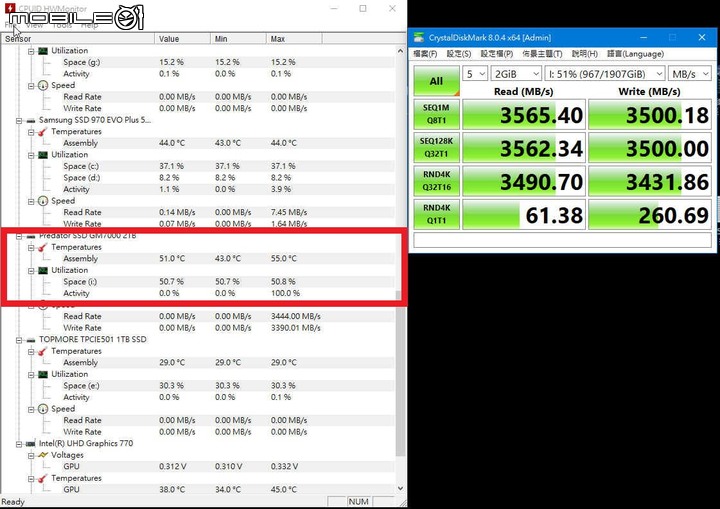Screen dimensions: 720x509
Task: Collapse the Intel(R) UHD Graphics 770 node
Action: (x=19, y=444)
